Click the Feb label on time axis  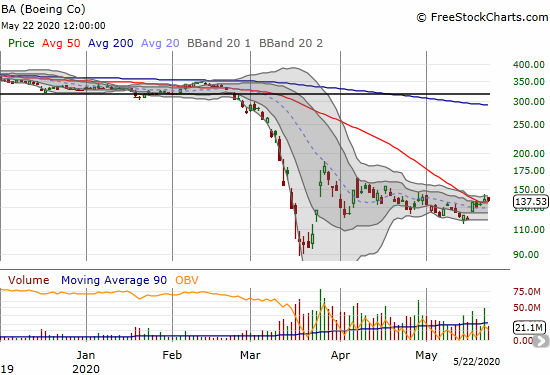pyautogui.click(x=172, y=355)
